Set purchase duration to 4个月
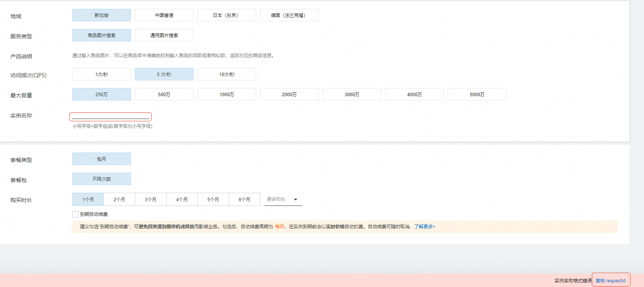The height and width of the screenshot is (287, 644). click(x=182, y=199)
